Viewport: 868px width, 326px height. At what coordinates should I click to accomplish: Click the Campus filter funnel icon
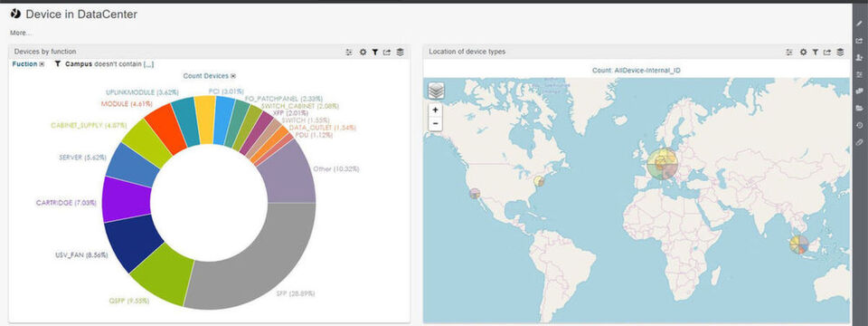[x=58, y=64]
